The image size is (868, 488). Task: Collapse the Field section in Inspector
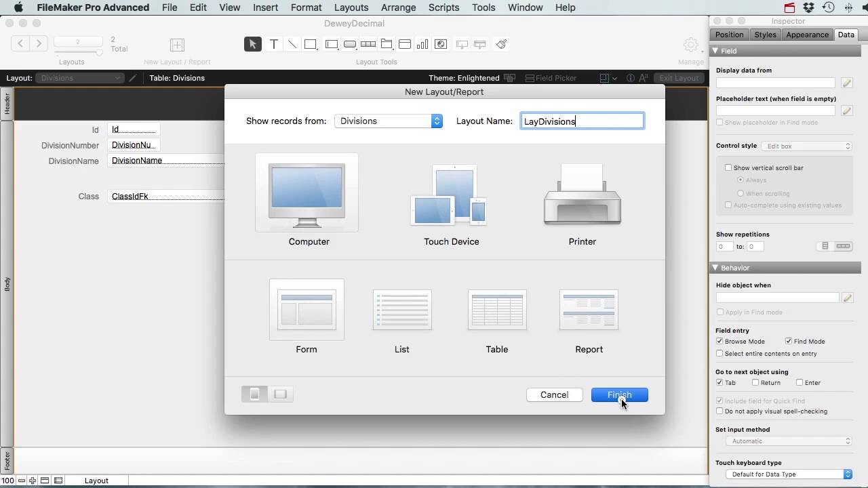coord(715,51)
